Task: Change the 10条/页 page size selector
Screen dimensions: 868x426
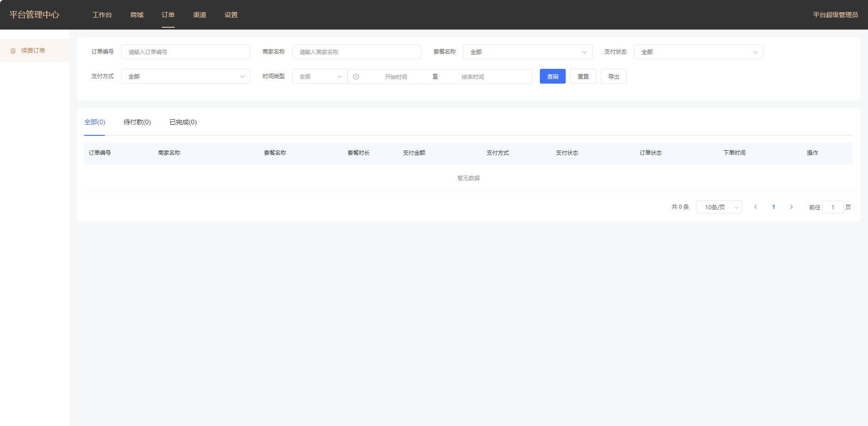Action: coord(719,207)
